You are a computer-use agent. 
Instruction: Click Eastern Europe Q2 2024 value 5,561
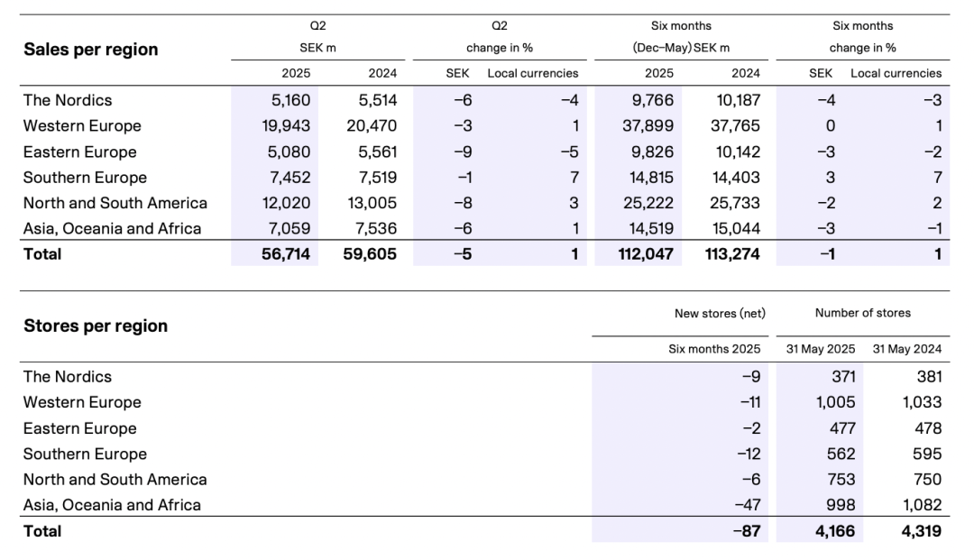[378, 152]
